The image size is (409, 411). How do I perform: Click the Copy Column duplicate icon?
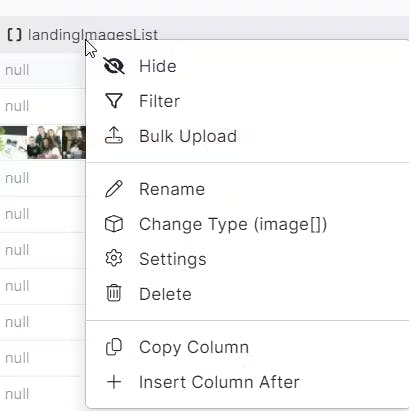[x=114, y=347]
